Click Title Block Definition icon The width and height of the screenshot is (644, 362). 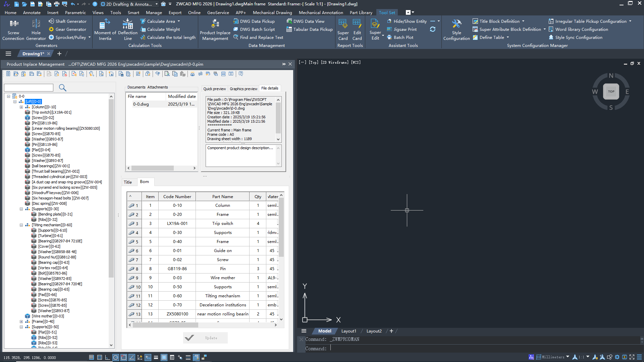pos(475,21)
